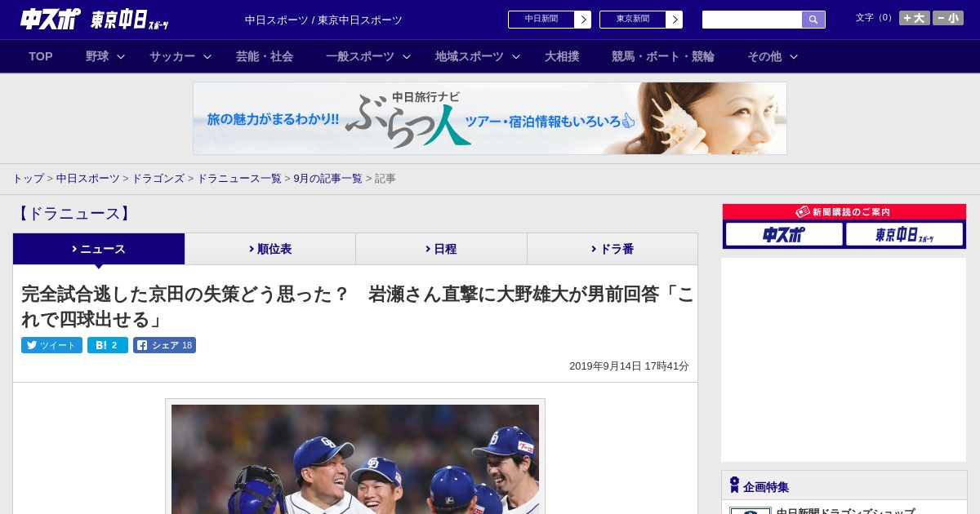Viewport: 980px width, 514px height.
Task: Click the search input field
Action: 752,20
